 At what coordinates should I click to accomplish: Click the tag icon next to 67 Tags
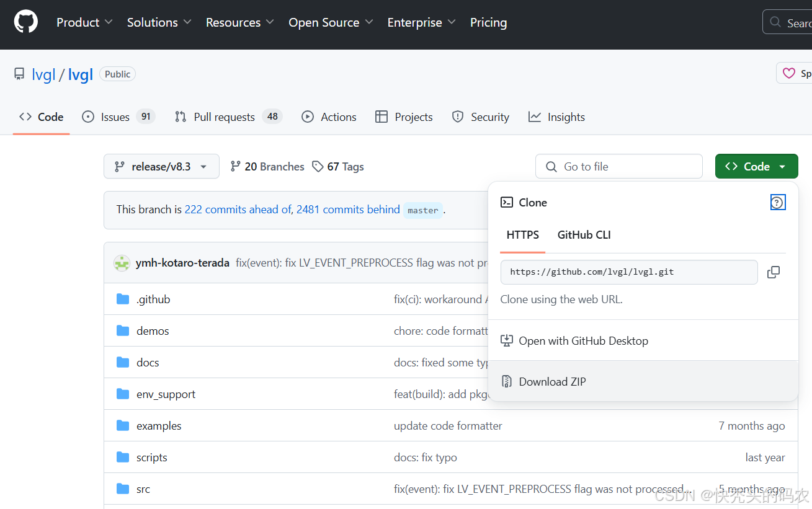click(318, 167)
